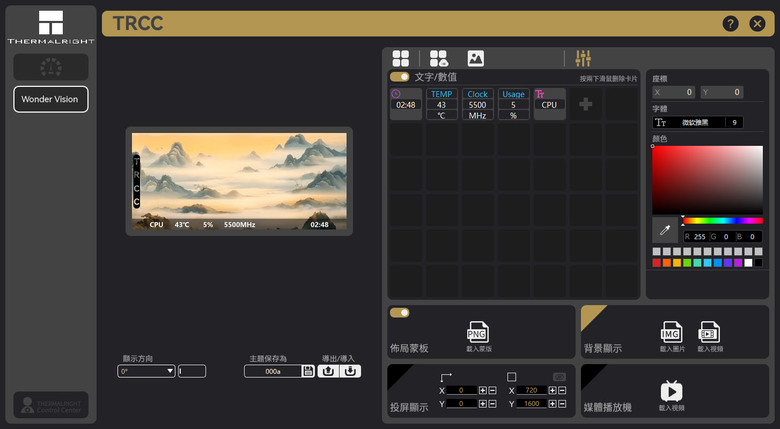
Task: Click the 1600 Y size field
Action: click(531, 404)
